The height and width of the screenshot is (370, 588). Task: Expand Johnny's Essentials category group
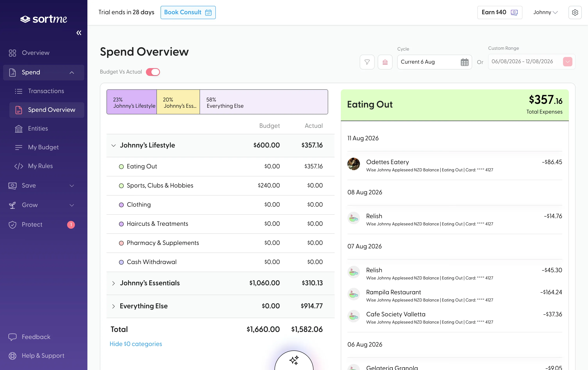(113, 283)
